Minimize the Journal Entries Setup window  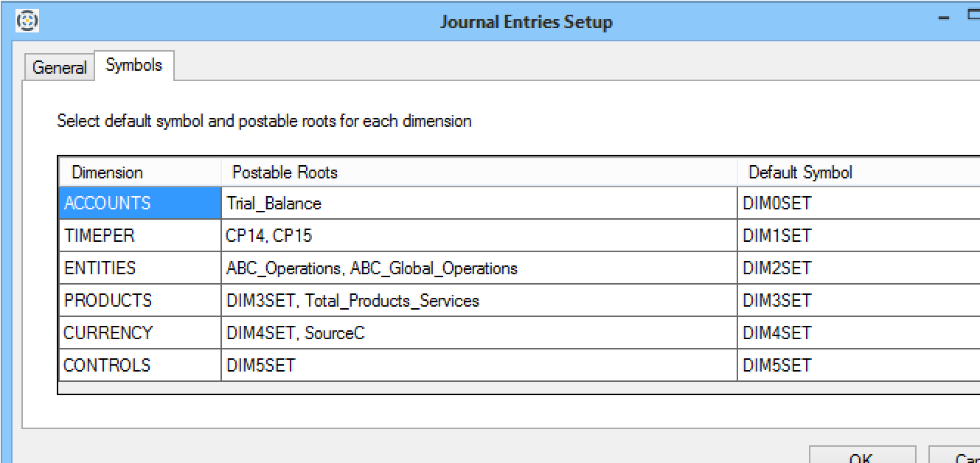pos(944,21)
